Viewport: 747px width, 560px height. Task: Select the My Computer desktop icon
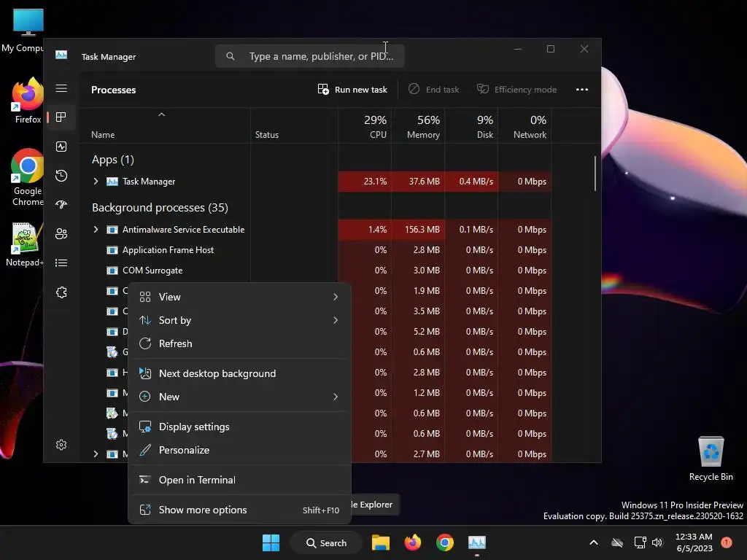pos(23,29)
